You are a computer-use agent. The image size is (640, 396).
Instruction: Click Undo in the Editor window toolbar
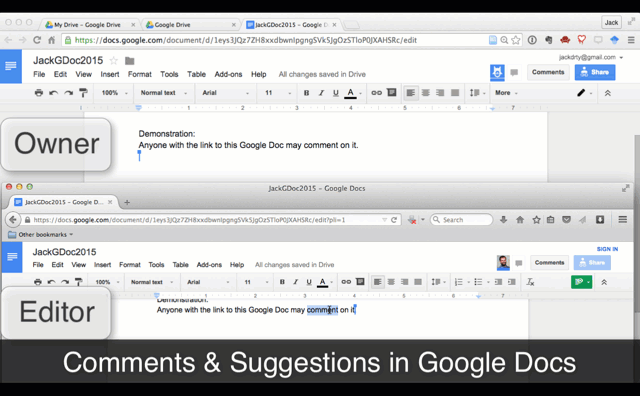pyautogui.click(x=51, y=282)
